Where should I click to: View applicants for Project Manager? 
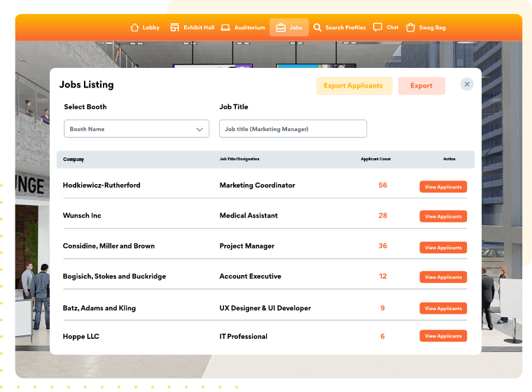[x=443, y=247]
